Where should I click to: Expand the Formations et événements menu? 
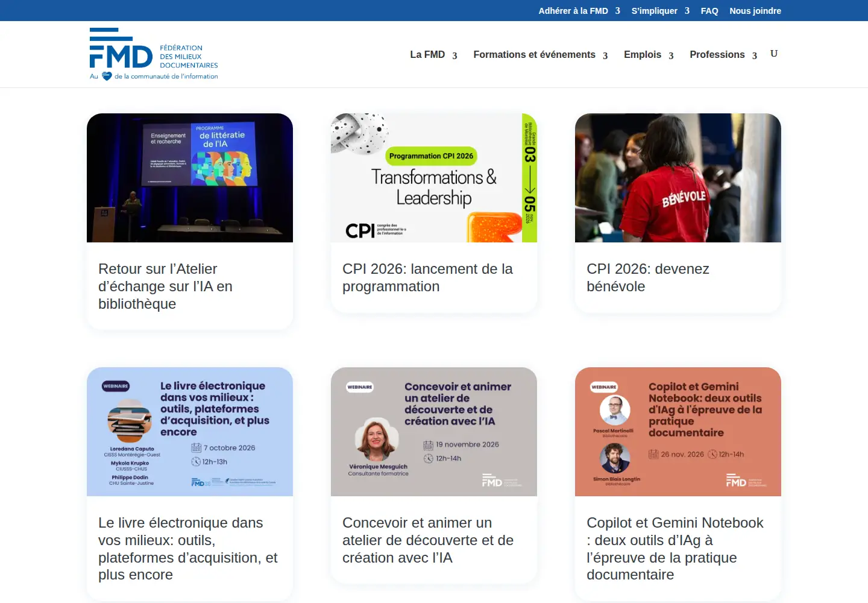pos(541,55)
